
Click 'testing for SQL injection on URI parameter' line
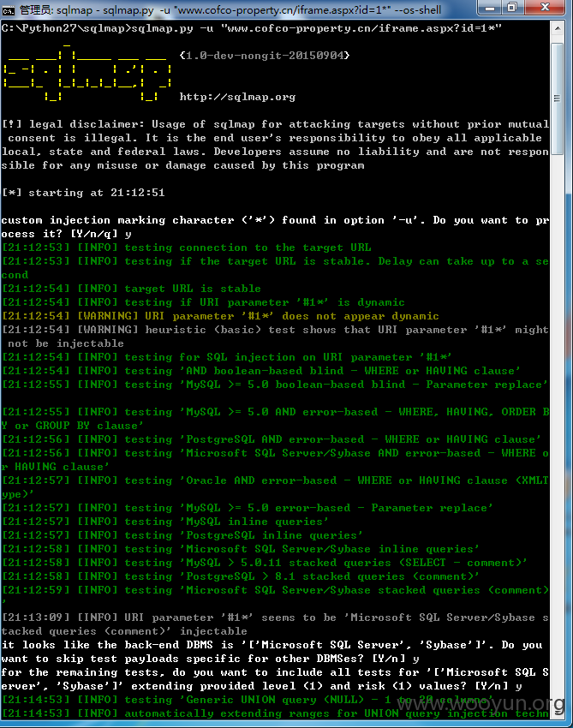227,357
